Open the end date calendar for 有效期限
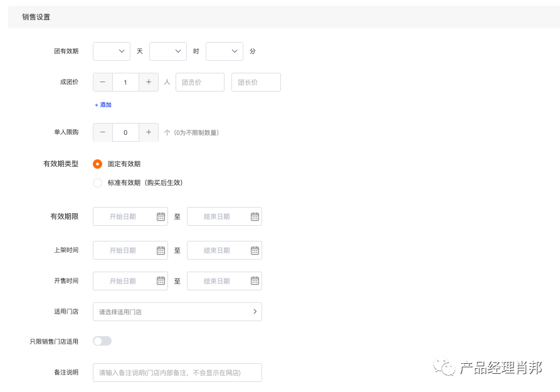 255,216
